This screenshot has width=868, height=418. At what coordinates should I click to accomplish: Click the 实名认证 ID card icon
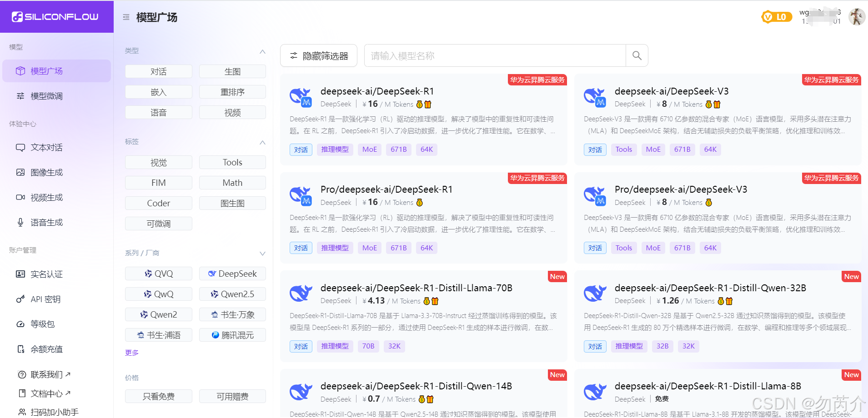click(20, 274)
